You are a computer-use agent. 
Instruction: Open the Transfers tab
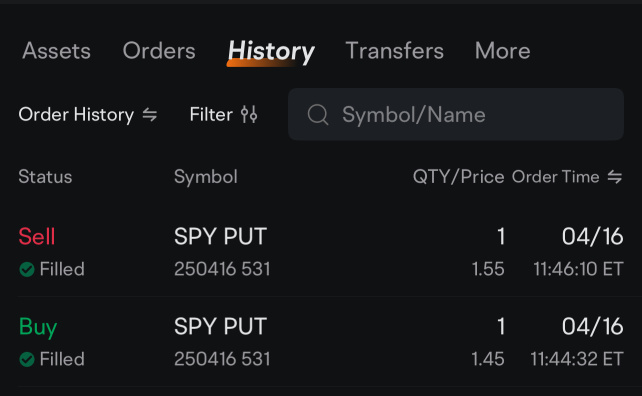coord(394,51)
